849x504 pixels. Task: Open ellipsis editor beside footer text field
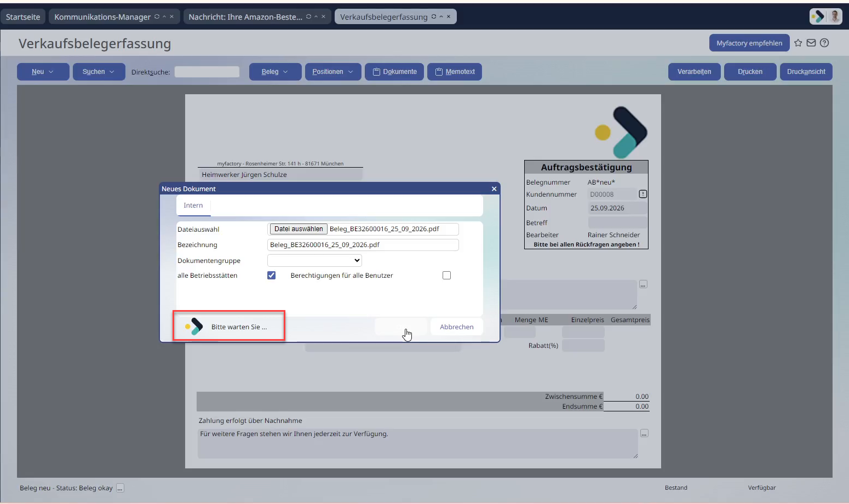pos(644,433)
